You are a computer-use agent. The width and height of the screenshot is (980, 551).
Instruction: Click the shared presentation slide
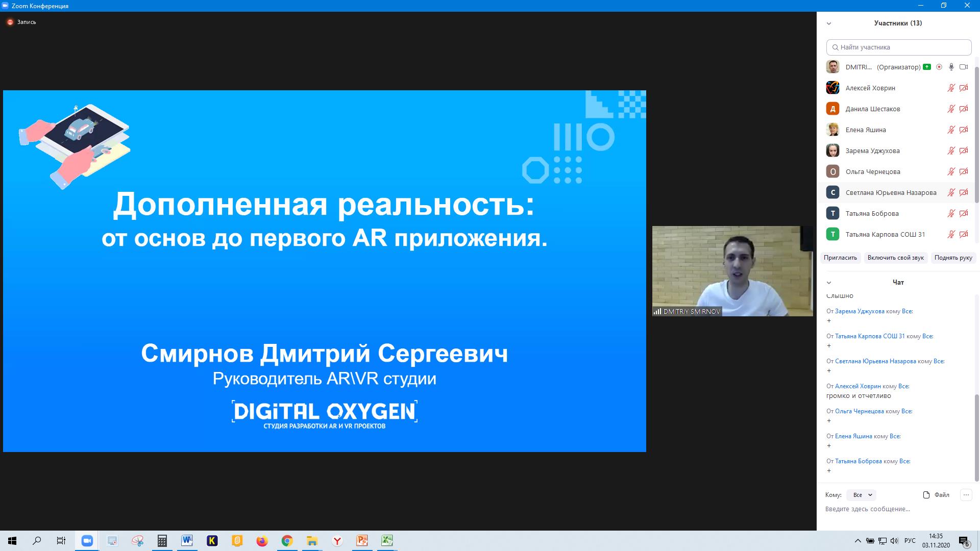[325, 271]
